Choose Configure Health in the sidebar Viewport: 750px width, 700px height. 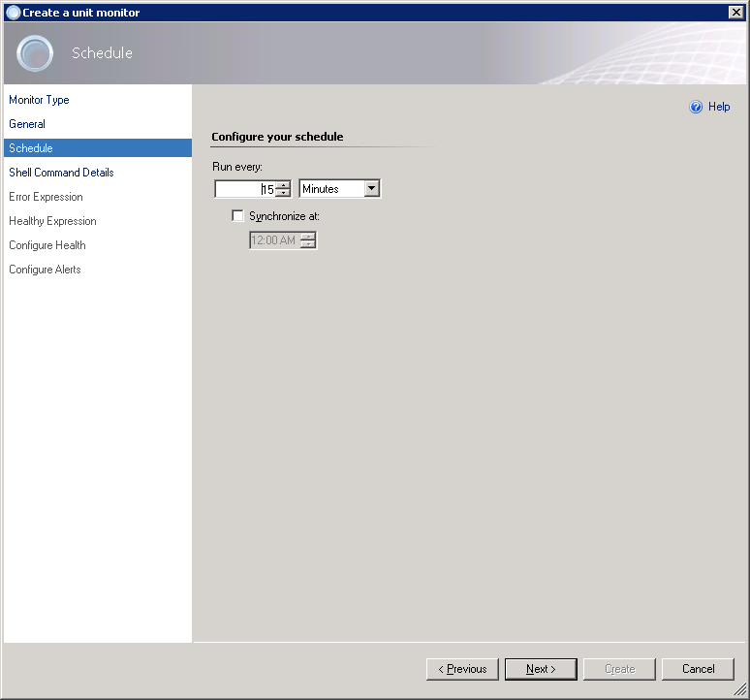pyautogui.click(x=47, y=245)
